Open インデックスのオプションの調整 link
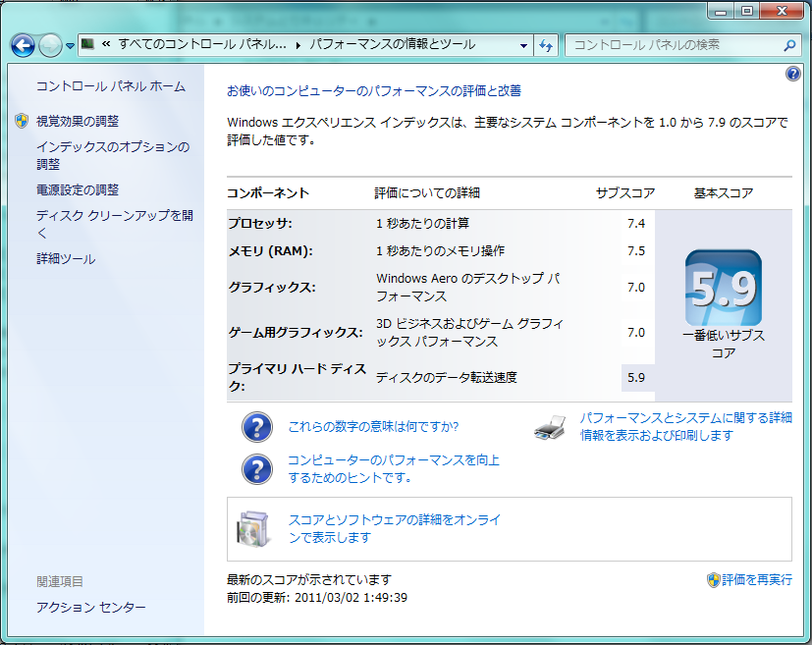The height and width of the screenshot is (645, 812). coord(112,155)
